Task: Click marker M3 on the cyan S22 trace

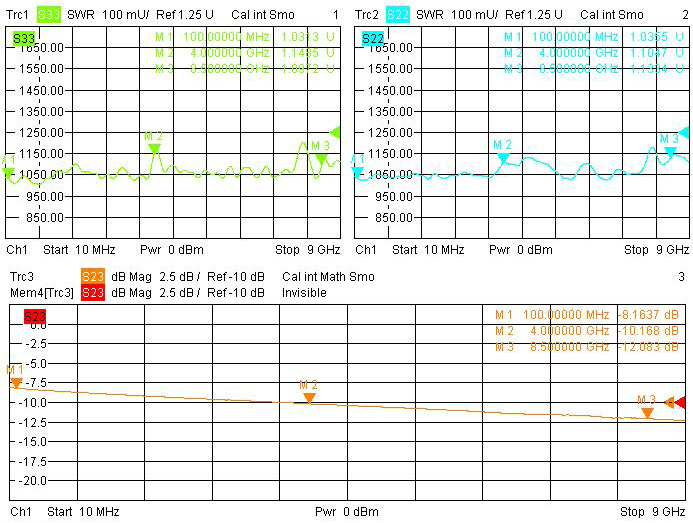Action: click(669, 150)
